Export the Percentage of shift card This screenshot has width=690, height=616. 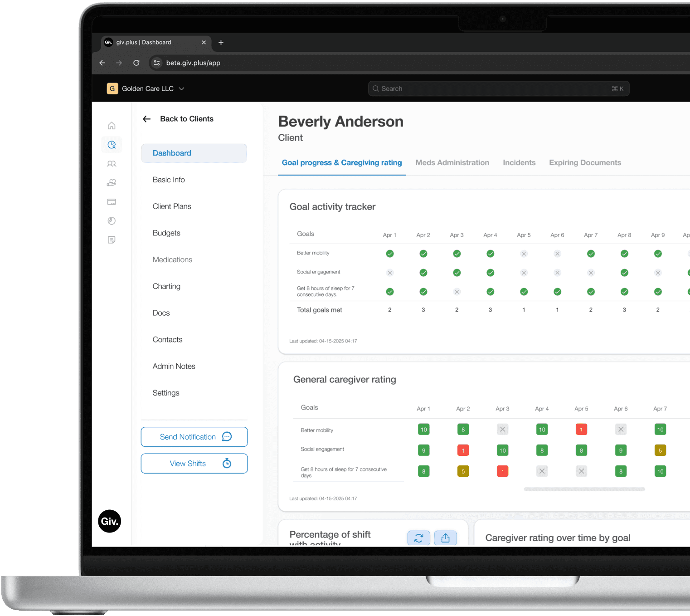(446, 538)
